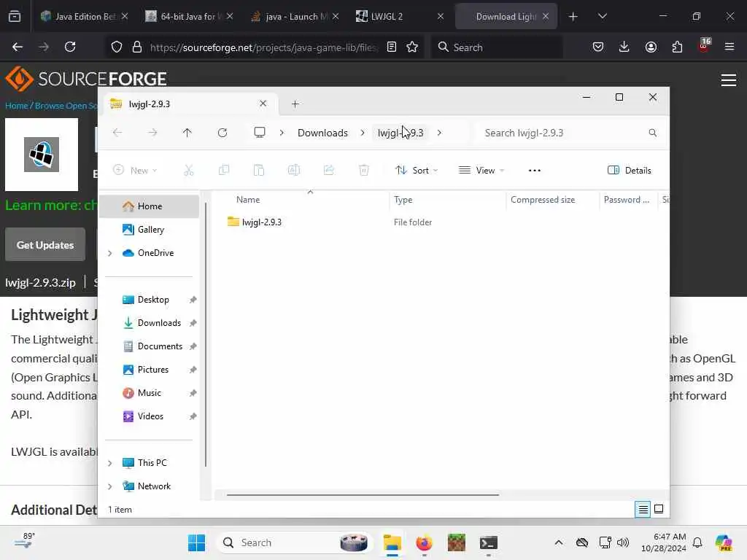Expand the Network tree node
Viewport: 747px width, 560px height.
[x=110, y=486]
